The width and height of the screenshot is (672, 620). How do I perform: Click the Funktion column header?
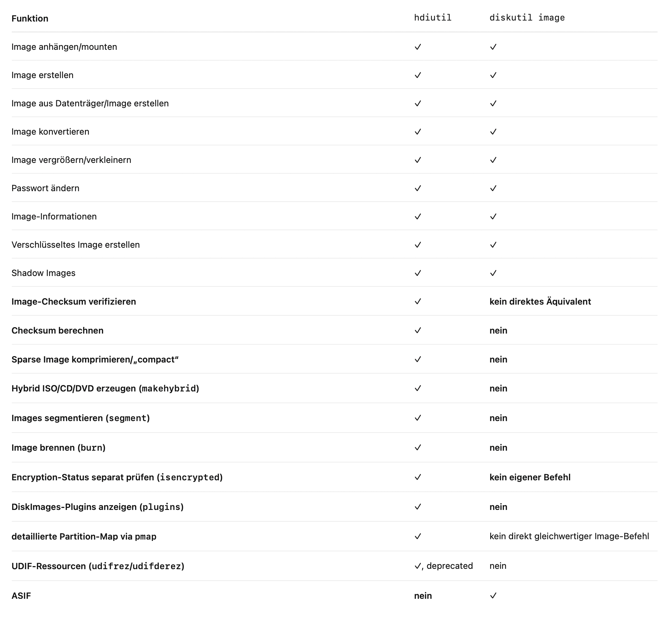tap(30, 18)
